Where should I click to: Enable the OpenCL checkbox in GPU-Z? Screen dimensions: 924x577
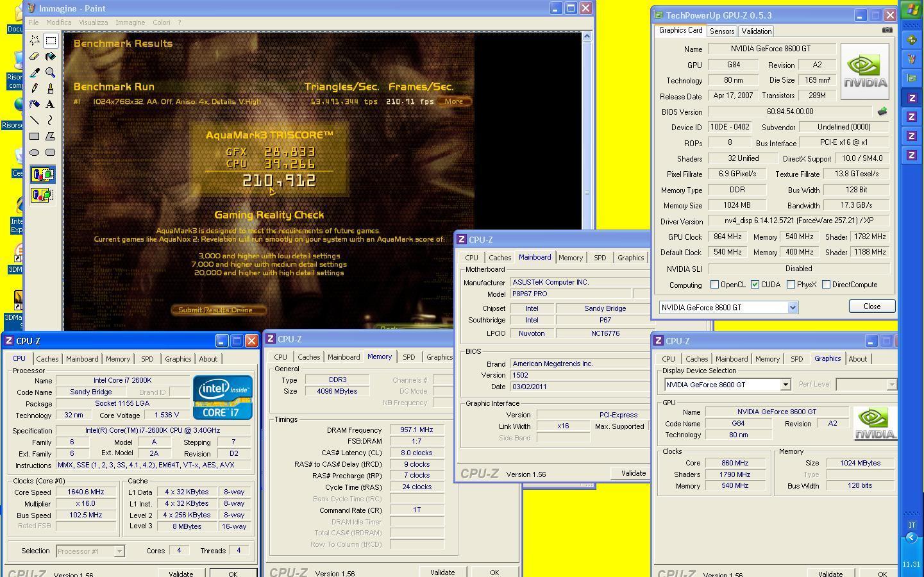(x=714, y=285)
